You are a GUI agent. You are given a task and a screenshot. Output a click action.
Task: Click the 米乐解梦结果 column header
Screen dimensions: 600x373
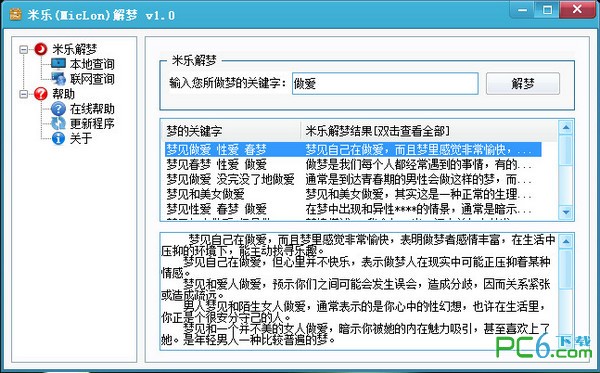pyautogui.click(x=429, y=131)
